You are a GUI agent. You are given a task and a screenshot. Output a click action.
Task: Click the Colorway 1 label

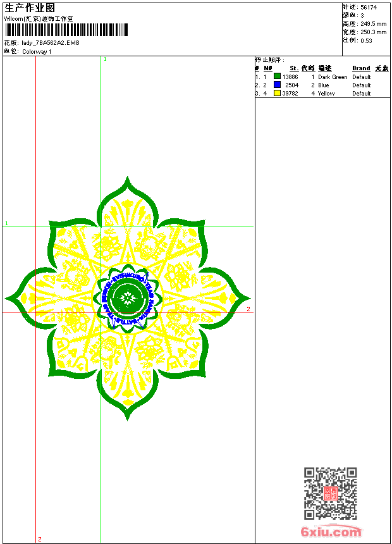pyautogui.click(x=37, y=51)
